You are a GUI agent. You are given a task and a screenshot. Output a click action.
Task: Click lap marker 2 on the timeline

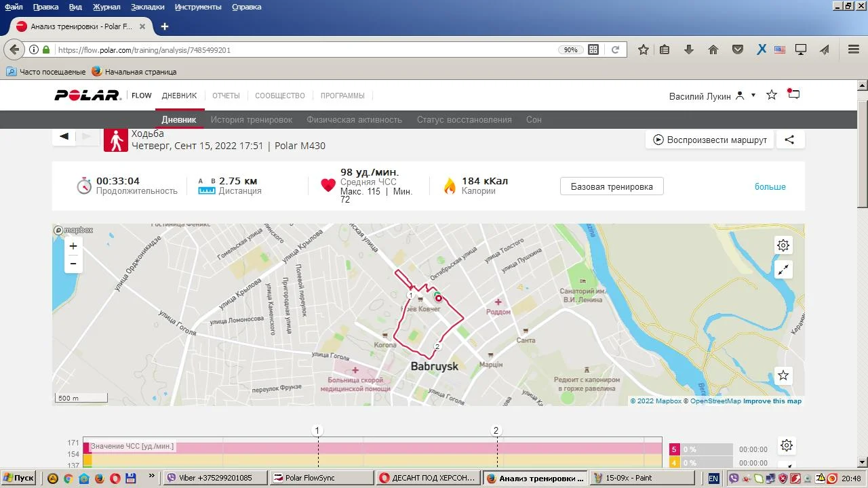496,430
